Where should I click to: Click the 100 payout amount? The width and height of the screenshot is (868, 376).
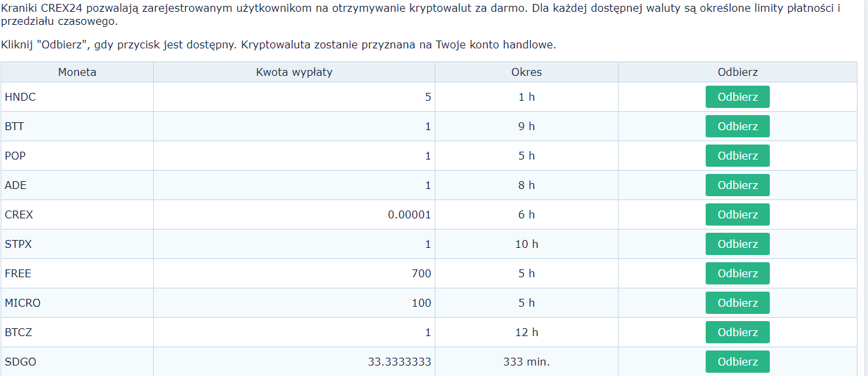click(x=422, y=303)
